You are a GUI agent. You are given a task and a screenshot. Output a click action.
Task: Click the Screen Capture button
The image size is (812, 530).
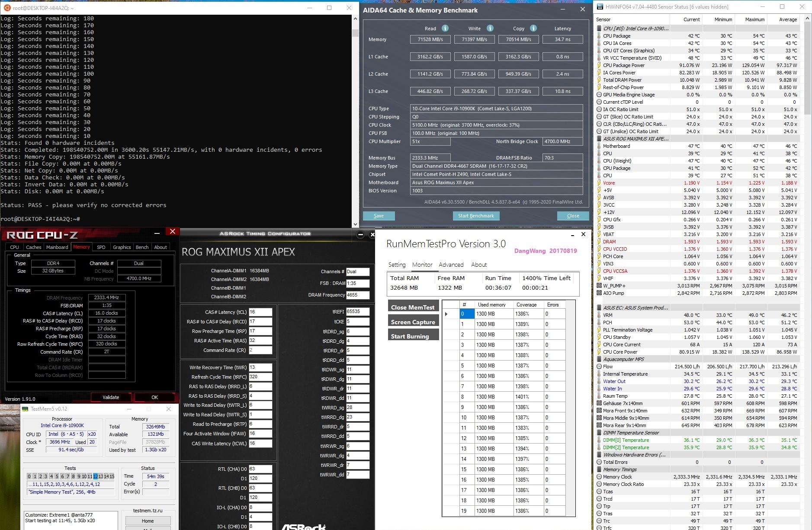pyautogui.click(x=413, y=322)
